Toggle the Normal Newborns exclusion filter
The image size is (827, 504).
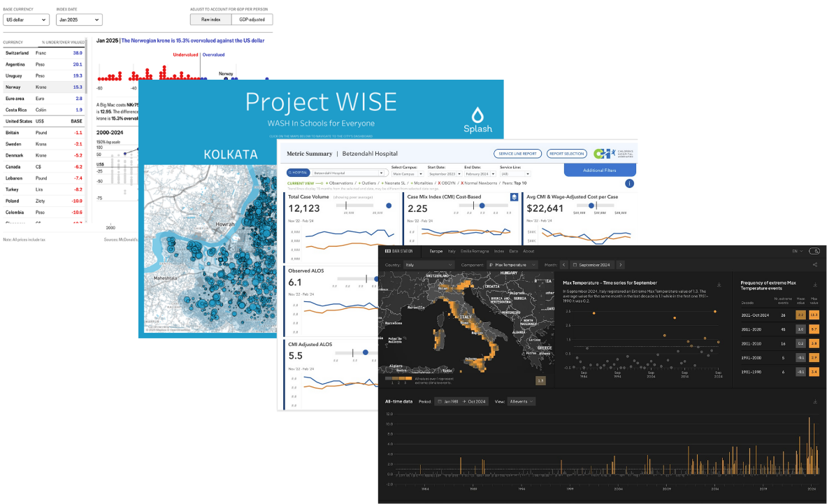(479, 183)
